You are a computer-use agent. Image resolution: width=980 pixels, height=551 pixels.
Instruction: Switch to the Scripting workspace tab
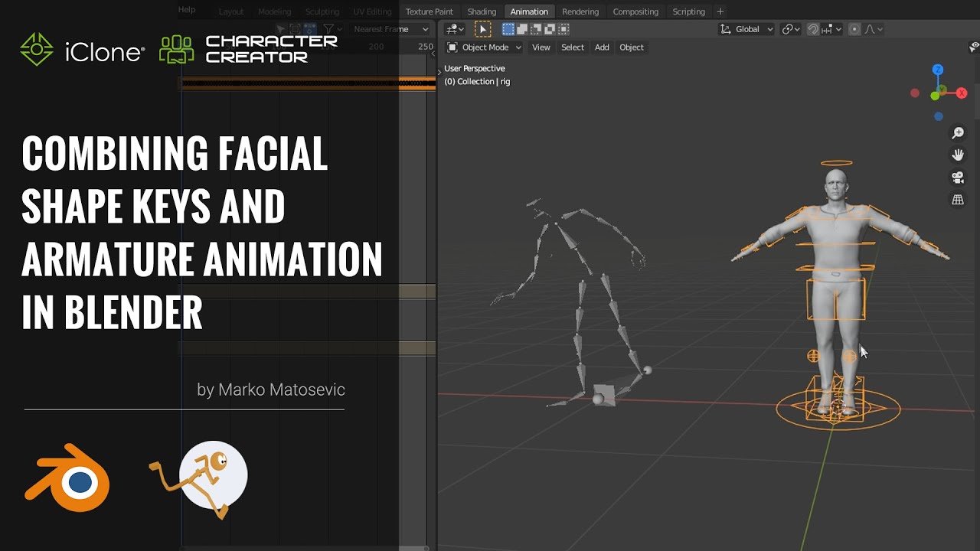689,11
